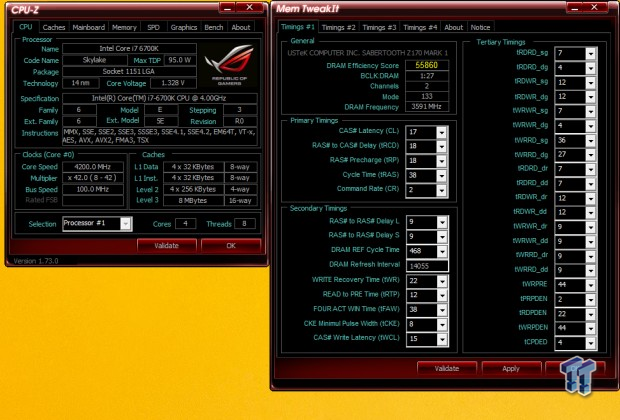Minimize the CPU-Z window
Screen dimensions: 620x420
pyautogui.click(x=227, y=8)
